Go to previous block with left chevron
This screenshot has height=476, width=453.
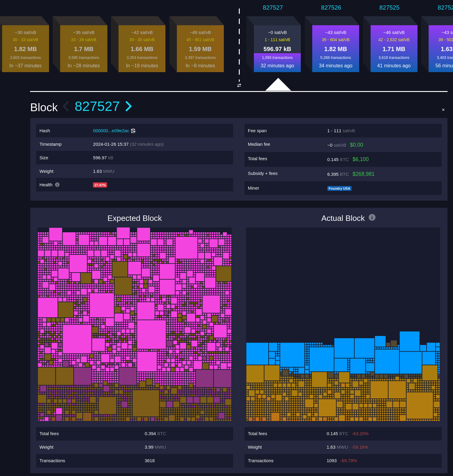66,106
